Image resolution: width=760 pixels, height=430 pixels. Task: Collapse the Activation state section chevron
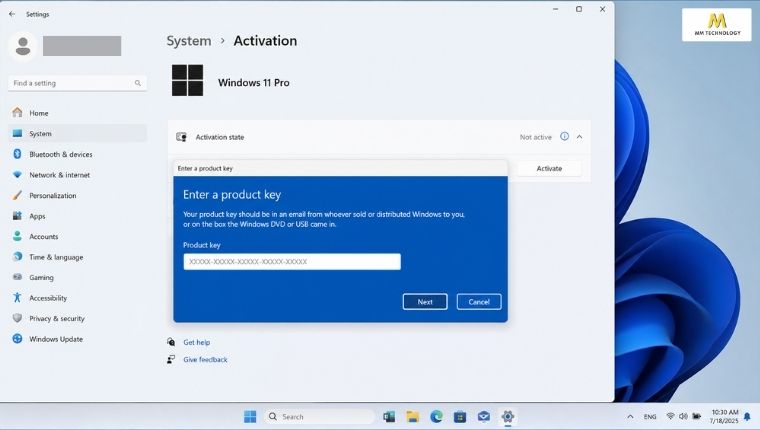(x=580, y=137)
